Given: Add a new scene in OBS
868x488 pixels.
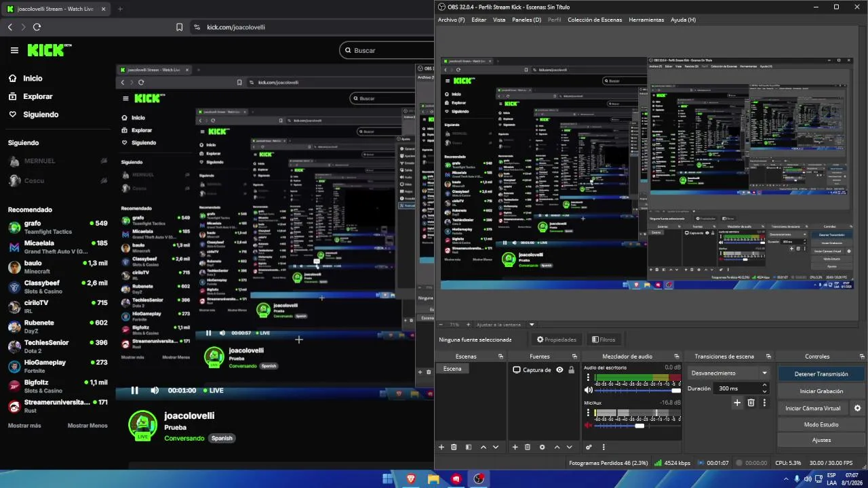Looking at the screenshot, I should tap(441, 447).
